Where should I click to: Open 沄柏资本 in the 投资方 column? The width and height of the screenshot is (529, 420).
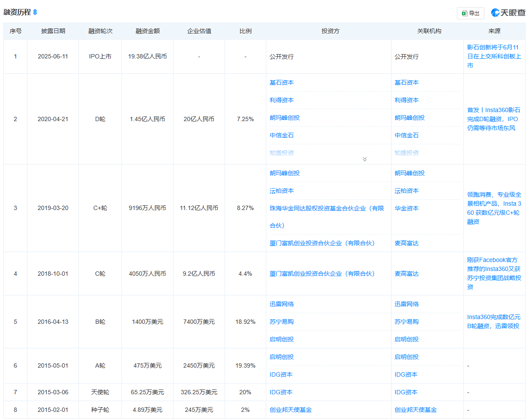[x=282, y=191]
